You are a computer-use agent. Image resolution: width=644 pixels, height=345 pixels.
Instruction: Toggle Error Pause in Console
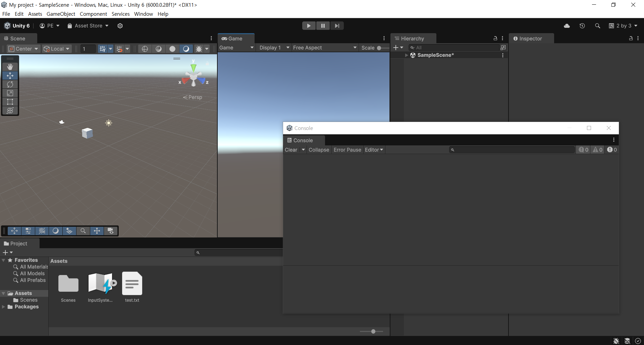(x=347, y=150)
